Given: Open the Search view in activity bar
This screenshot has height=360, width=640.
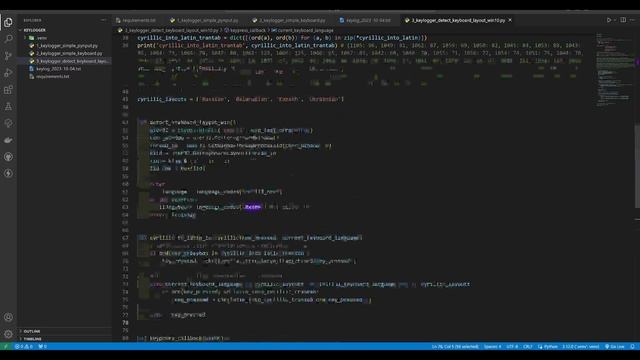Looking at the screenshot, I should tap(8, 39).
